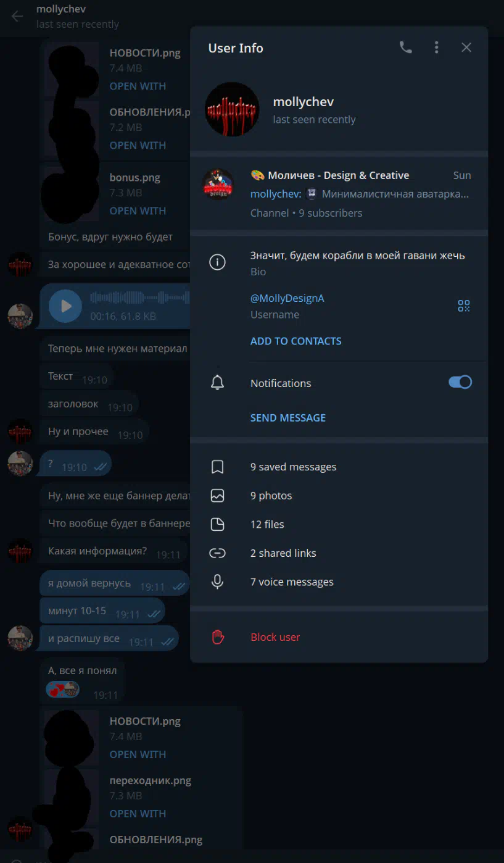The height and width of the screenshot is (863, 504).
Task: Open the 2 shared links section
Action: 339,553
